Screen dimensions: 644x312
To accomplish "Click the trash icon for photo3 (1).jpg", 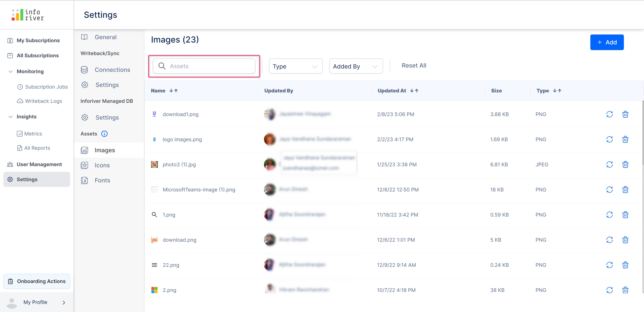I will pyautogui.click(x=625, y=165).
